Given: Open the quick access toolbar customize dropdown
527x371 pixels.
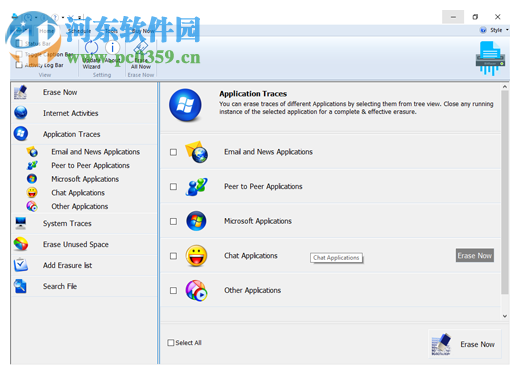Looking at the screenshot, I should coord(80,17).
